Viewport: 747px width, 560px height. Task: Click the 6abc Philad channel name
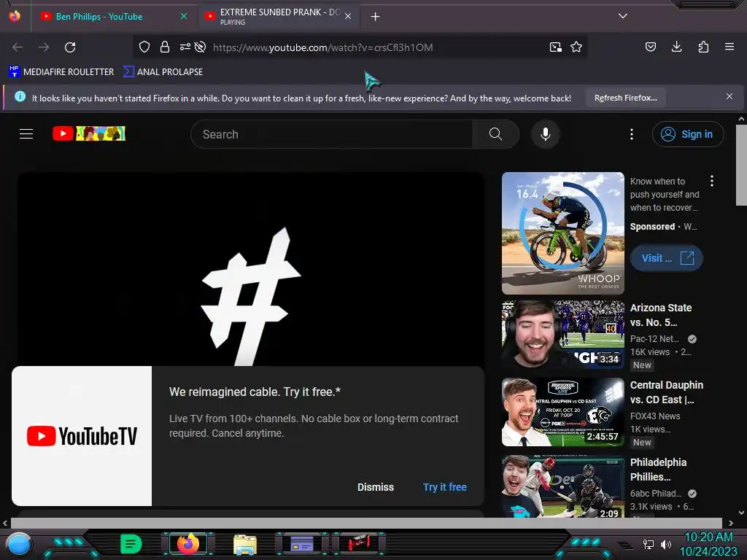tap(656, 494)
